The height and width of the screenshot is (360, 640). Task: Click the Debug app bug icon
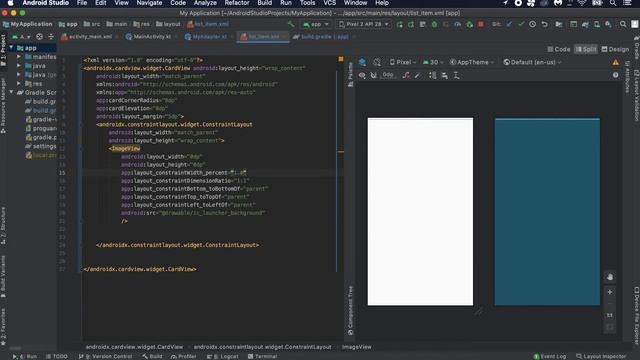coord(434,24)
